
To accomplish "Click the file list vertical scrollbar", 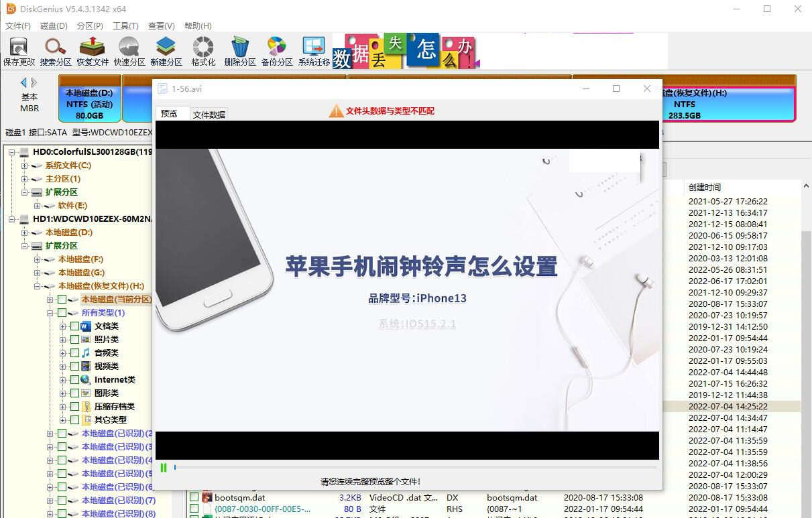I will pos(806,348).
